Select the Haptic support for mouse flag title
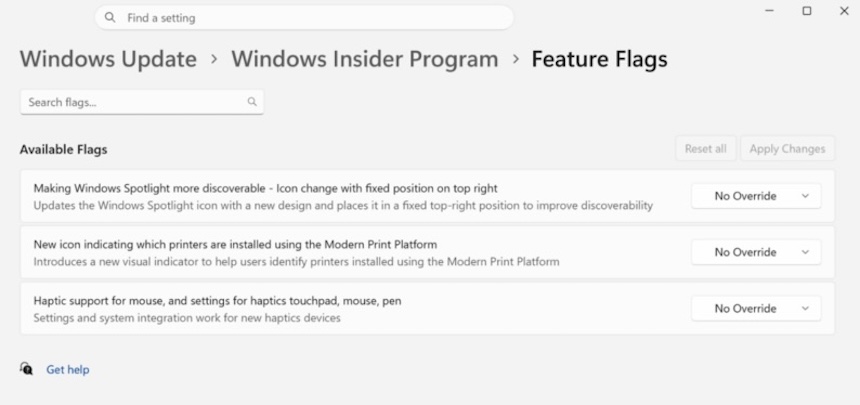 (x=217, y=301)
